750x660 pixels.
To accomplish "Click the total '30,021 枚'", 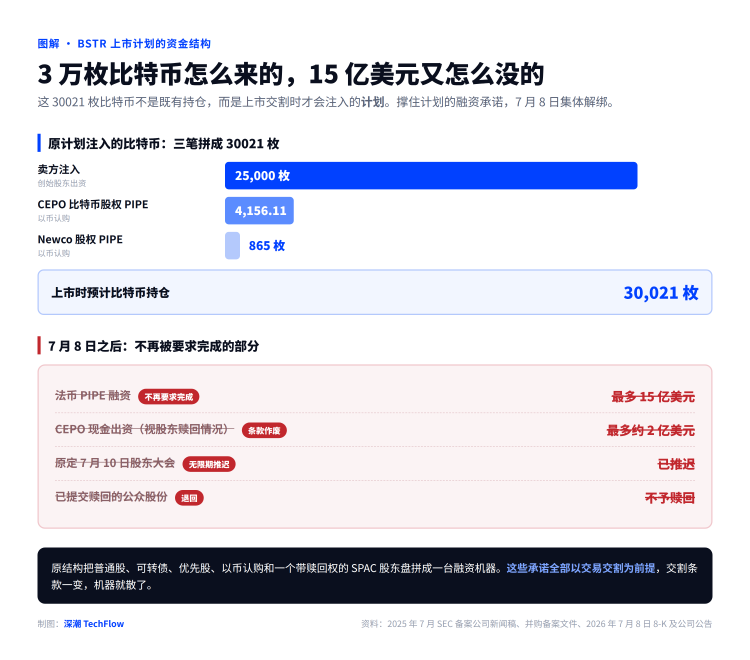I will 661,293.
